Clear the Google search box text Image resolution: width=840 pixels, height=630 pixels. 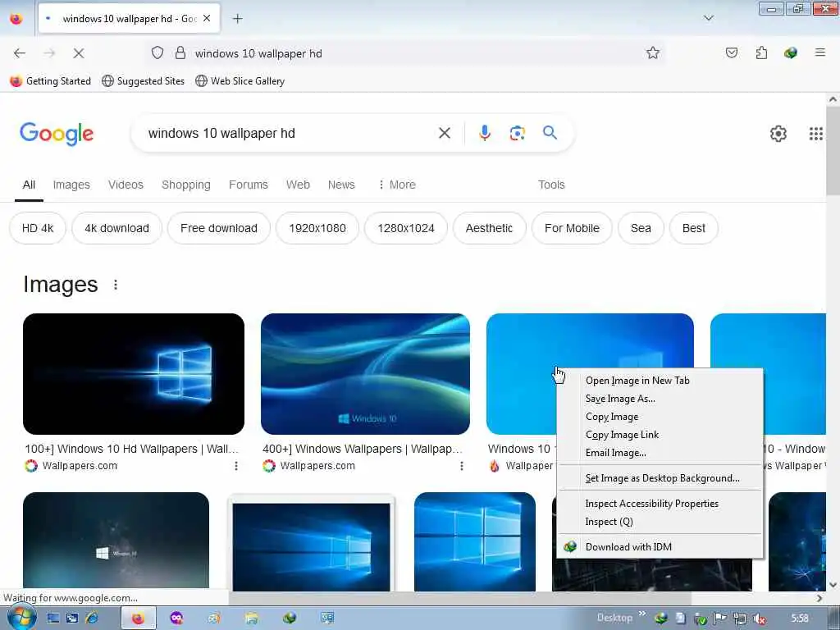click(444, 133)
